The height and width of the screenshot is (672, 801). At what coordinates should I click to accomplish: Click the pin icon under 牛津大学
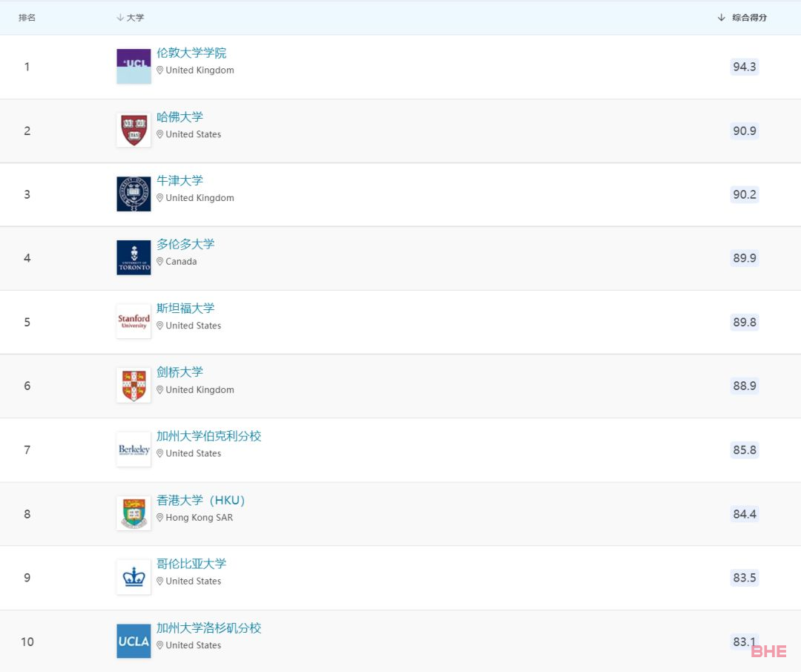point(160,198)
